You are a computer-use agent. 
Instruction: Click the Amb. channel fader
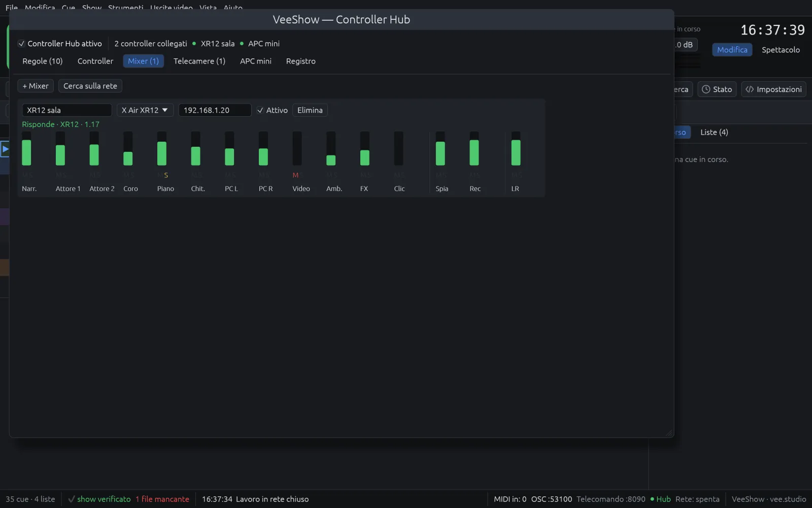pos(331,148)
